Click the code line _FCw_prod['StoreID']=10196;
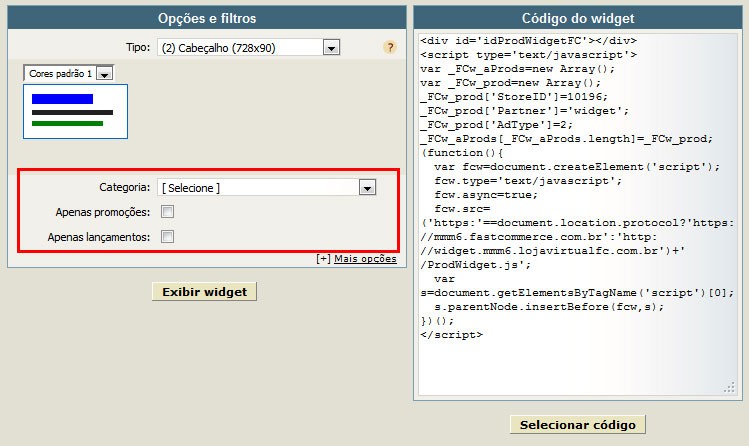The image size is (749, 446). 514,96
